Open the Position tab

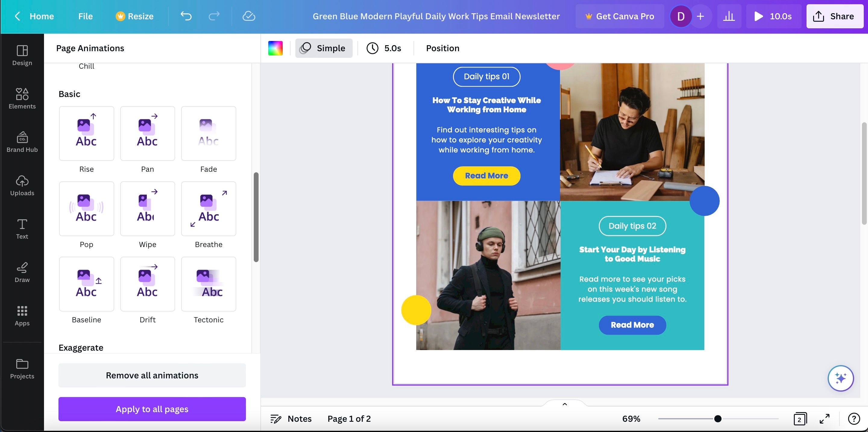coord(442,48)
